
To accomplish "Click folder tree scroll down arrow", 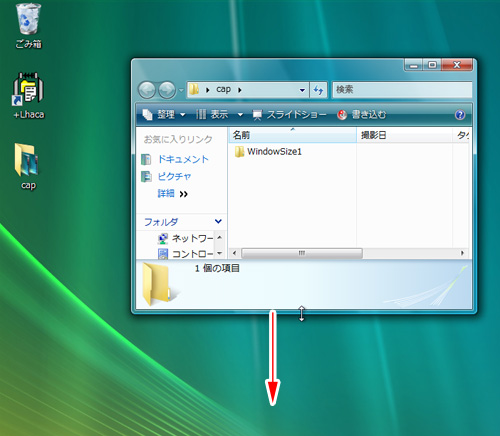I will pos(219,253).
